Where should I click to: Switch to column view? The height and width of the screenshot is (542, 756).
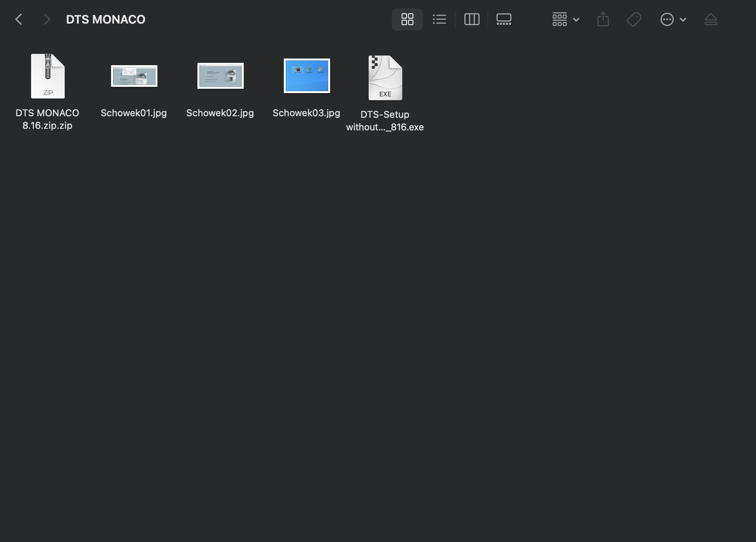pos(471,19)
